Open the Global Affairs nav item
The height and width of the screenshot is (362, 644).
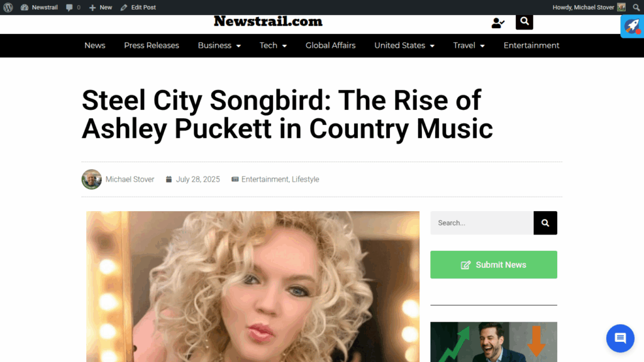pos(330,45)
